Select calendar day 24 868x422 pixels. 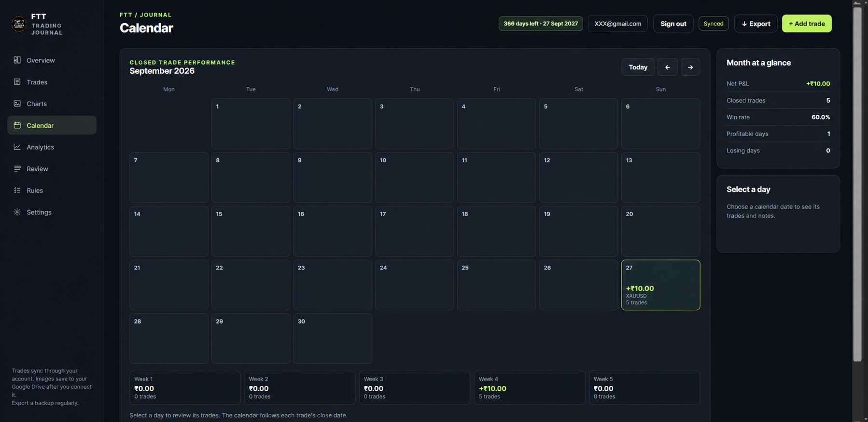(x=415, y=285)
